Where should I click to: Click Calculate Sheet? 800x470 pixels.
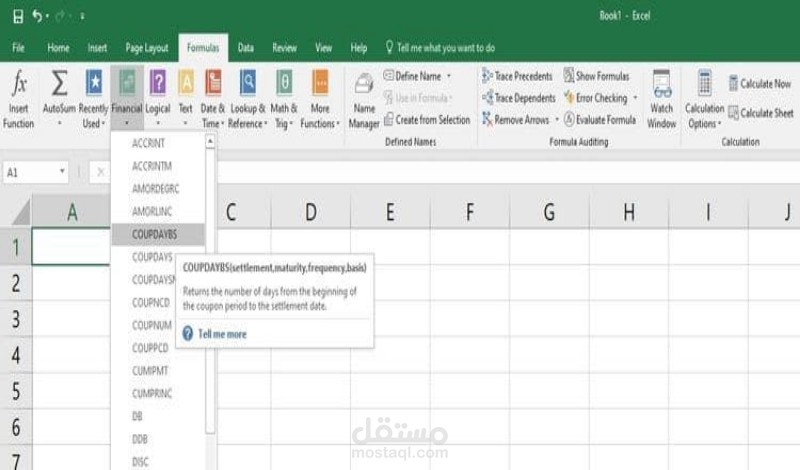[x=761, y=113]
